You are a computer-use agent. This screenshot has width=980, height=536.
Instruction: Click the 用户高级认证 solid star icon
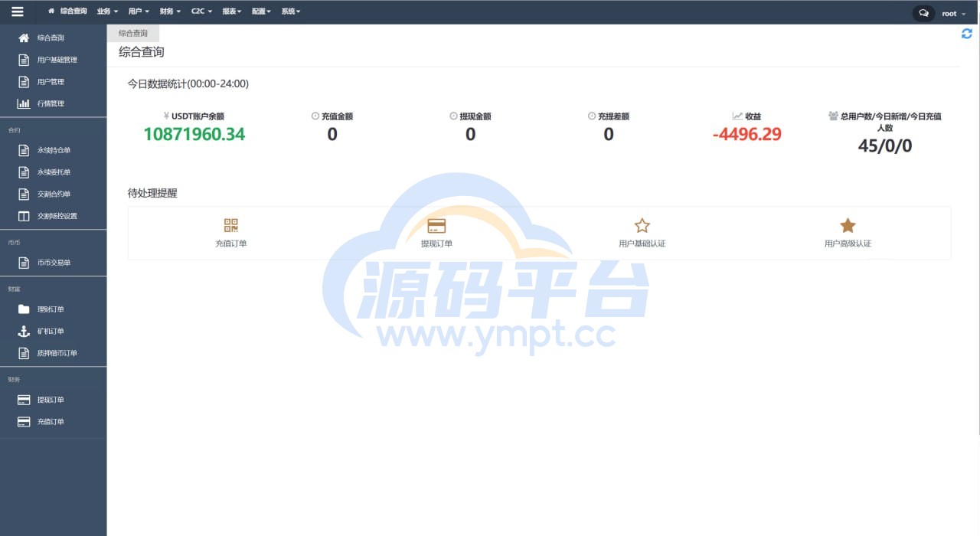848,225
